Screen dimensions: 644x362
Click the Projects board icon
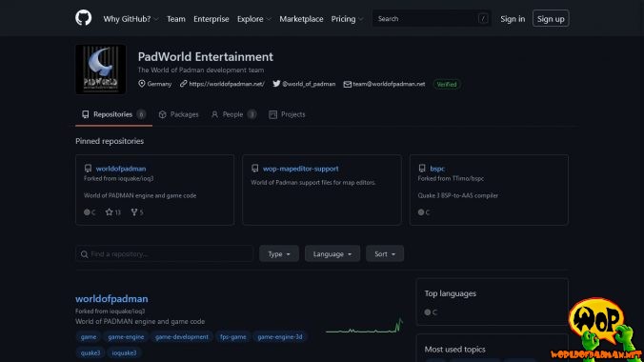[272, 114]
